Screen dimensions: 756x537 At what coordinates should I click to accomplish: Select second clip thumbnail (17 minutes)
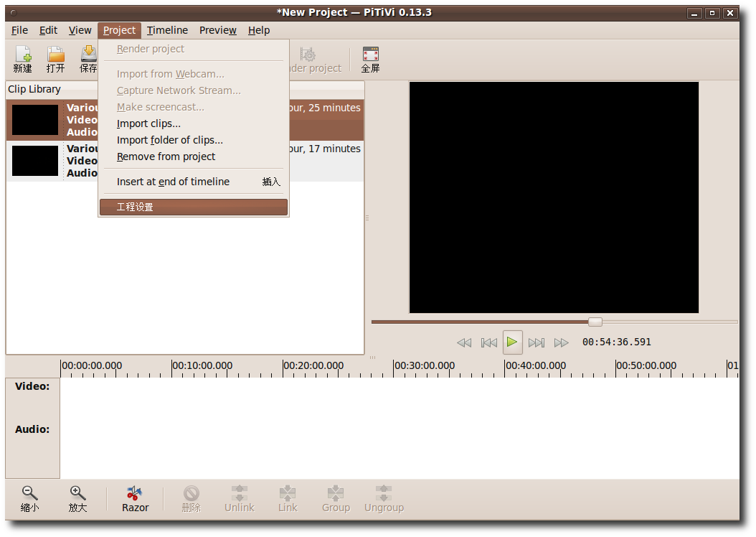(34, 161)
